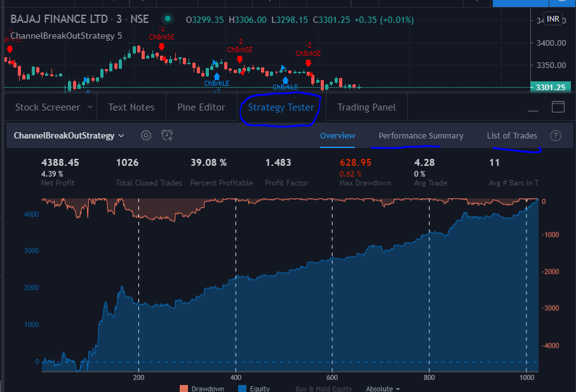This screenshot has width=576, height=392.
Task: Open the Pine Editor panel
Action: pyautogui.click(x=201, y=107)
